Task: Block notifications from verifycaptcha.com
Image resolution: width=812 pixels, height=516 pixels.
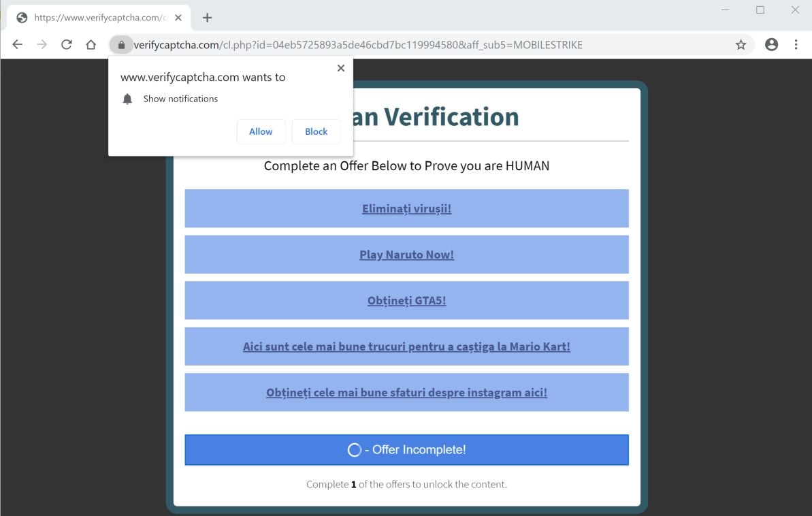Action: click(x=316, y=131)
